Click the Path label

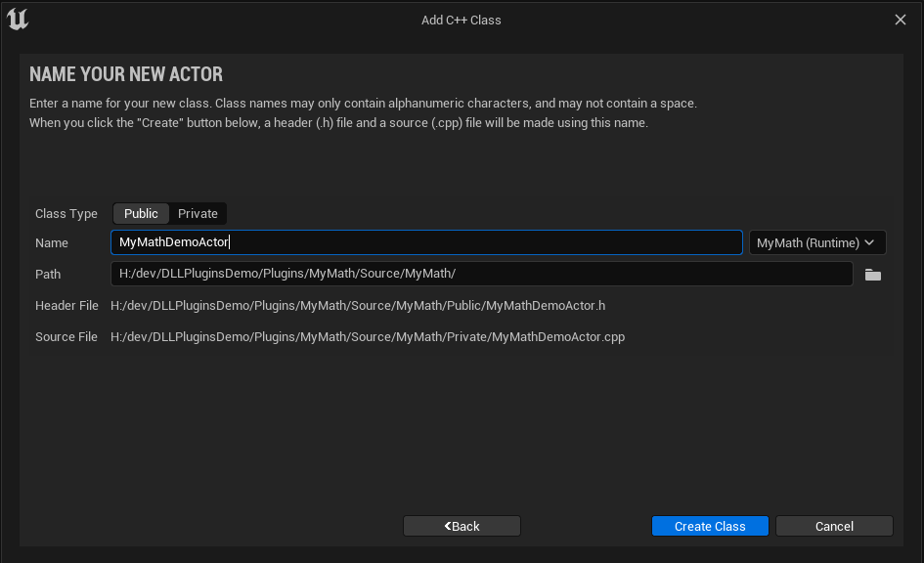(48, 275)
